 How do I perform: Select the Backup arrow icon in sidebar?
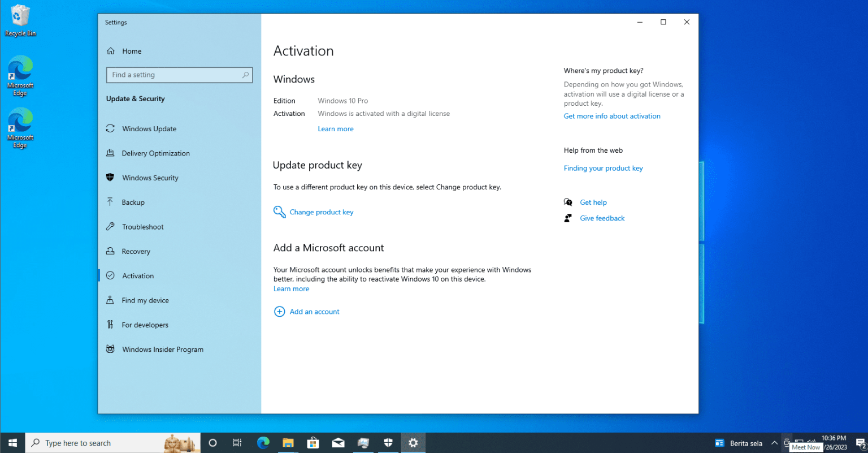110,202
